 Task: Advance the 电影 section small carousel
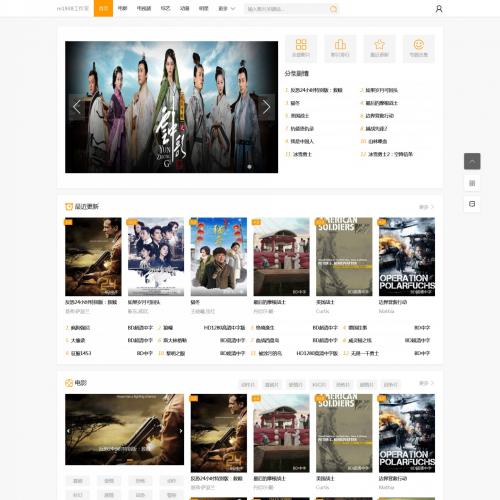[181, 431]
